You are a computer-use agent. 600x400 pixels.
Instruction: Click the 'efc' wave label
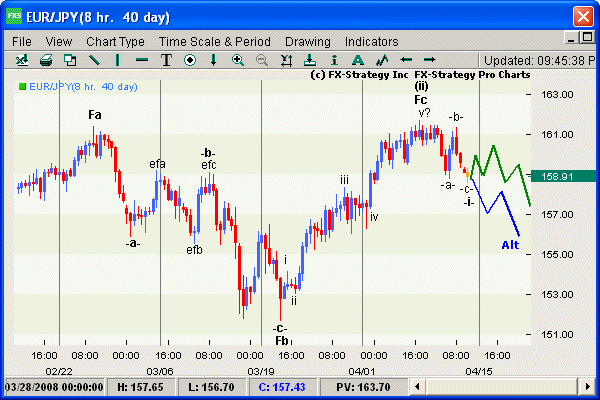pos(209,165)
